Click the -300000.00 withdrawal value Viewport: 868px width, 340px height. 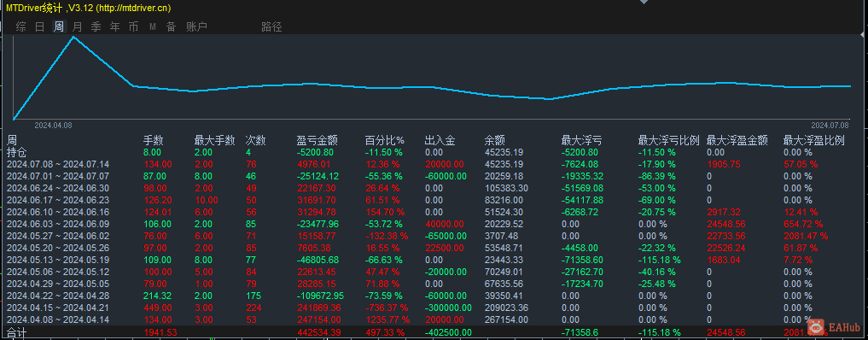point(448,308)
